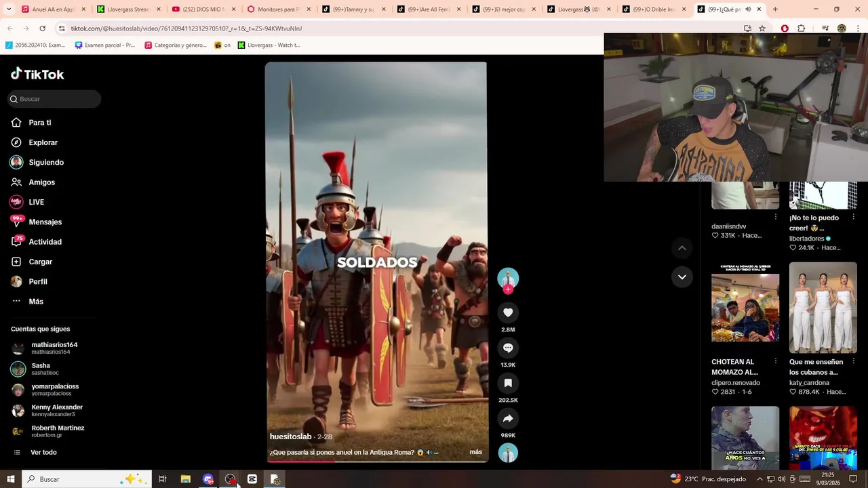Image resolution: width=868 pixels, height=488 pixels.
Task: Click the Windows taskbar Buscar box
Action: (86, 479)
